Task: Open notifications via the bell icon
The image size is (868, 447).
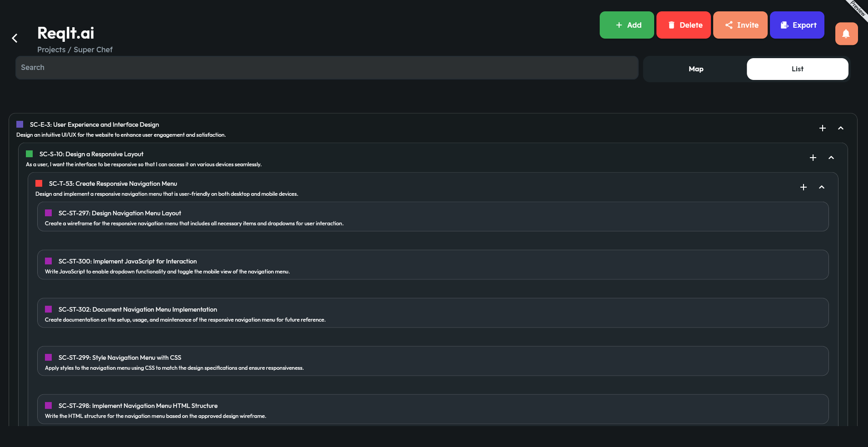Action: click(x=846, y=34)
